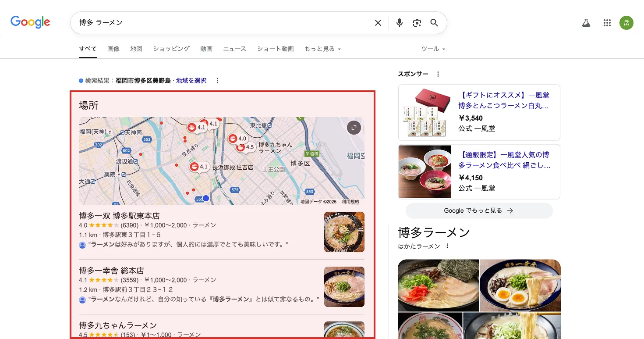Switch to the 画像 tab
Screen dimensions: 644x339
(x=113, y=49)
